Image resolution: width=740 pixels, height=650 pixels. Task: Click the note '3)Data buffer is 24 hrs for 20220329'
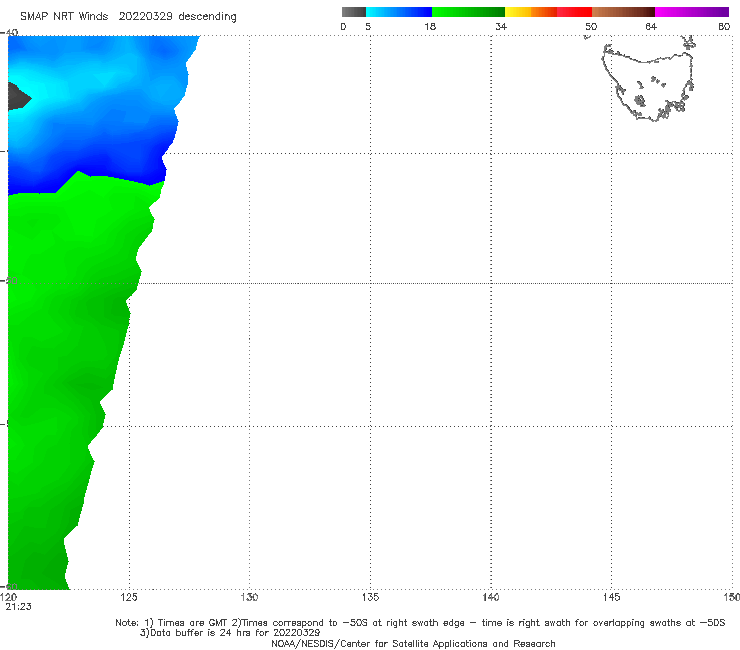coord(230,633)
